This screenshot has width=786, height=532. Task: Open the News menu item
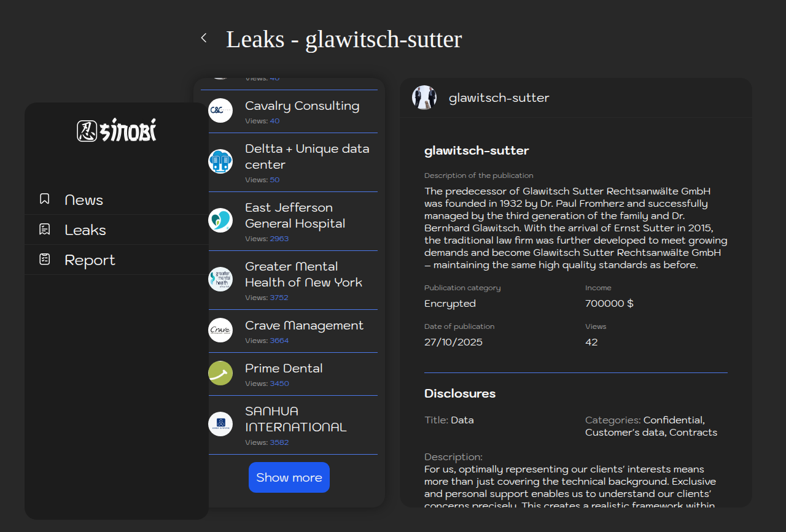click(x=84, y=200)
